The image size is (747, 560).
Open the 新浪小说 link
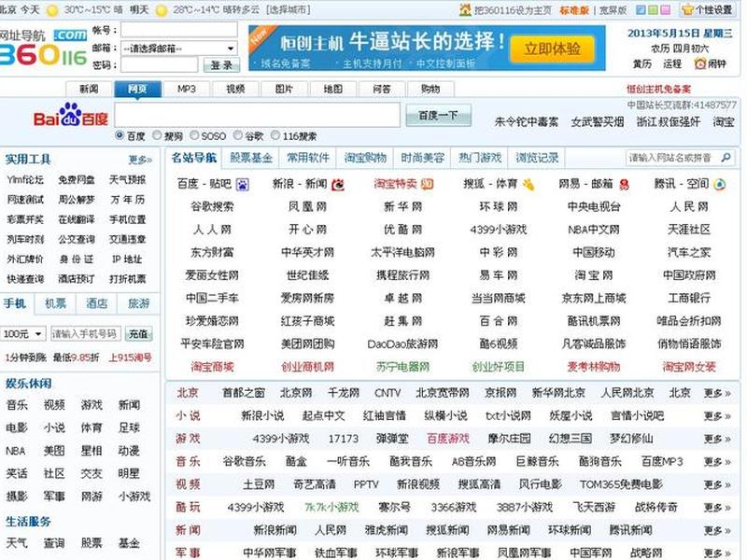coord(262,415)
